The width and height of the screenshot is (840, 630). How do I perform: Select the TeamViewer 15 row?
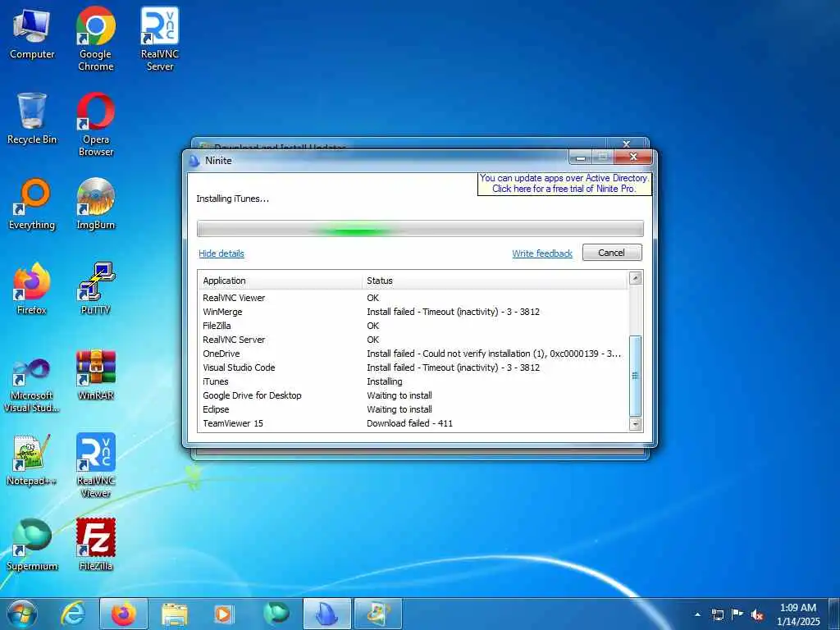click(x=413, y=423)
